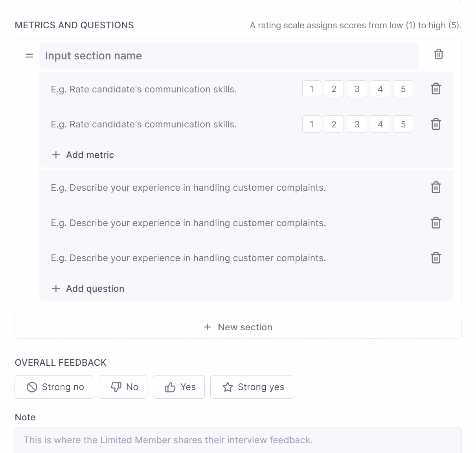Delete the first communication skills metric
Viewport: 476px width, 453px height.
[x=436, y=89]
